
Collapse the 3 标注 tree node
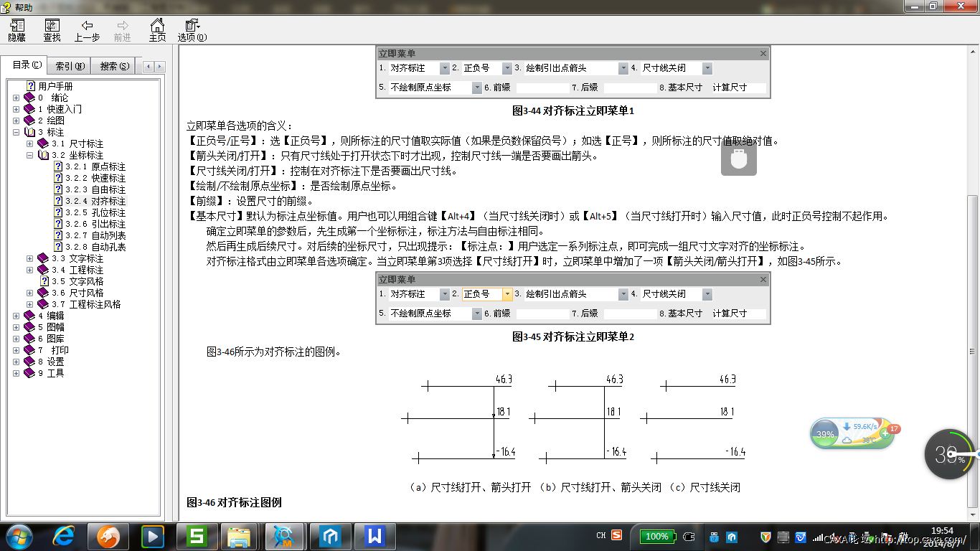click(x=17, y=132)
